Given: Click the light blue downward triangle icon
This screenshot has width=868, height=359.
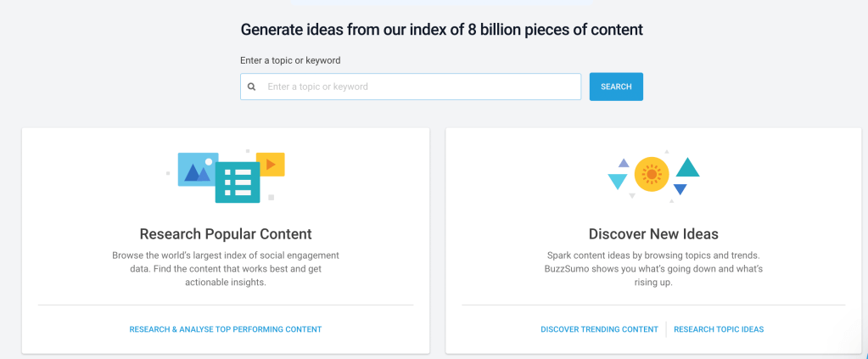Looking at the screenshot, I should click(618, 181).
